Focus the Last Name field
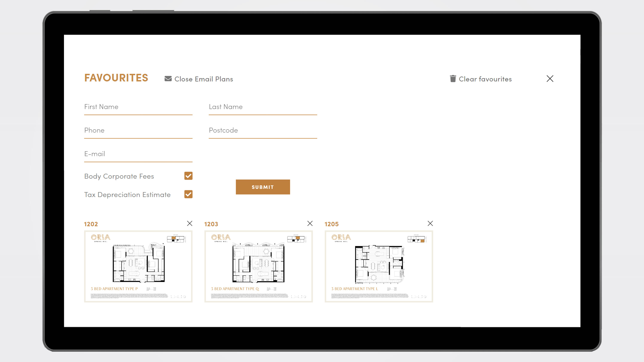The width and height of the screenshot is (644, 362). [x=263, y=107]
